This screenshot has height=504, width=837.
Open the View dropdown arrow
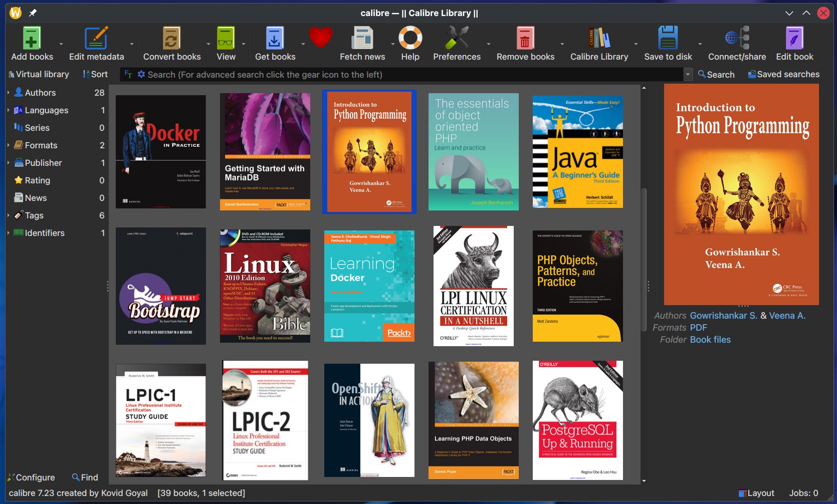point(244,44)
